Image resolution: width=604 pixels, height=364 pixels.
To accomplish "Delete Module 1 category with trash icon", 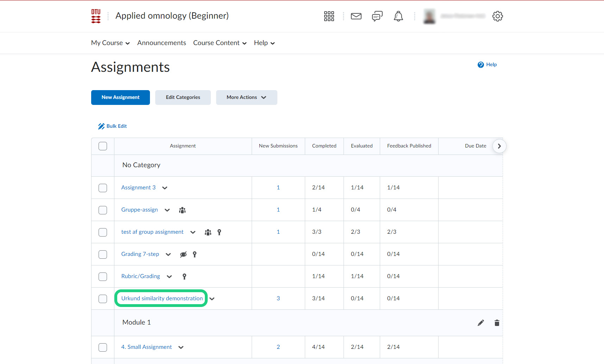I will tap(497, 323).
